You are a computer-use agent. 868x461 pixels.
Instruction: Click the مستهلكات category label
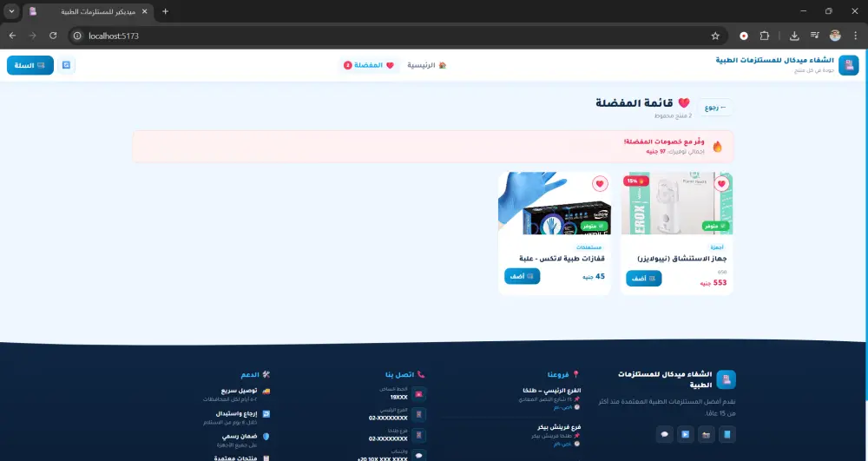click(x=589, y=247)
